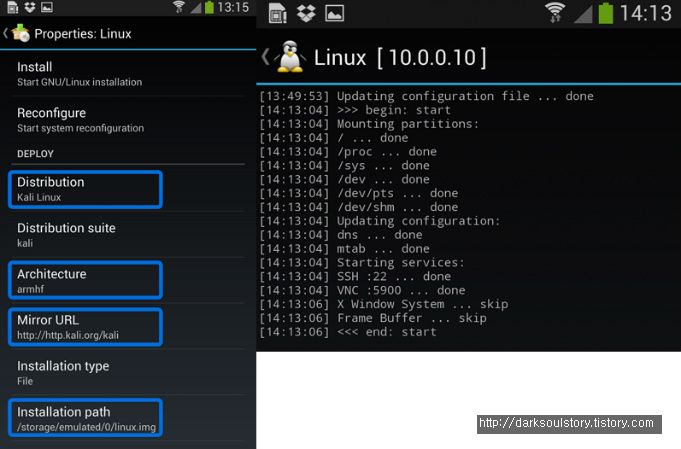Image resolution: width=681 pixels, height=449 pixels.
Task: Edit Installation path /storage/emulated/0/linux.img
Action: pos(128,419)
